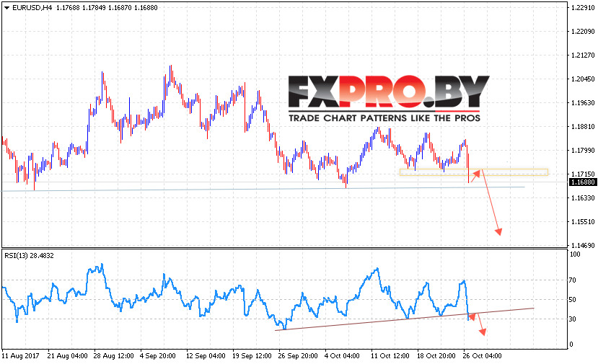Viewport: 598px width, 364px height.
Task: Select price scale level 1.17990
Action: [583, 150]
